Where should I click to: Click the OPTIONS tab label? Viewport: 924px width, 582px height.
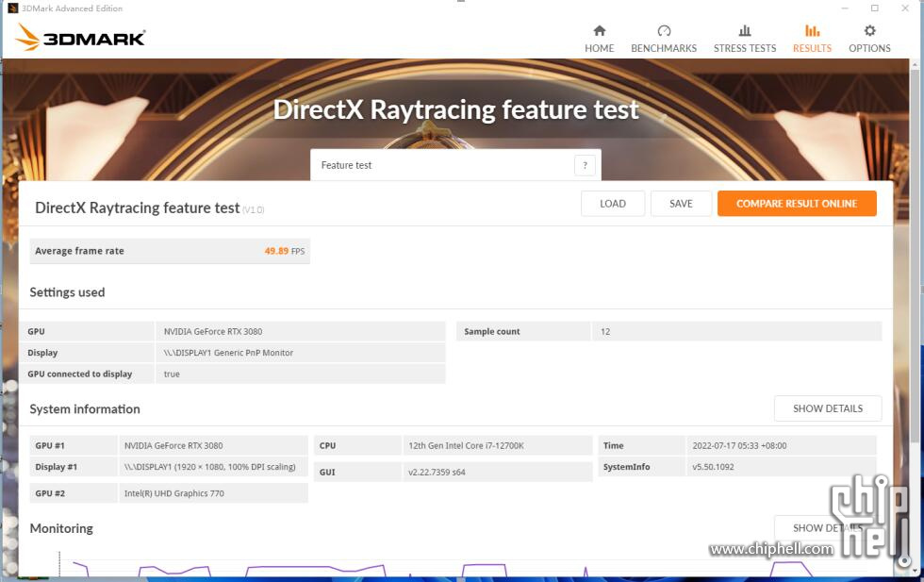[869, 48]
